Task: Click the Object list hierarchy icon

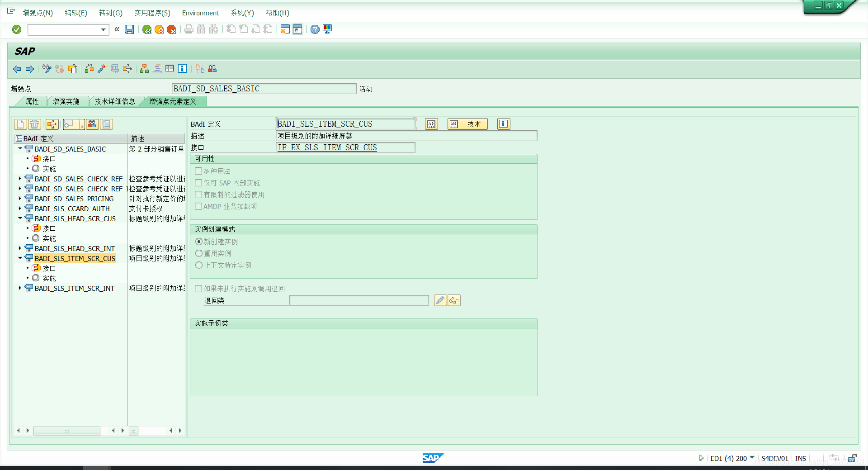Action: coord(144,69)
